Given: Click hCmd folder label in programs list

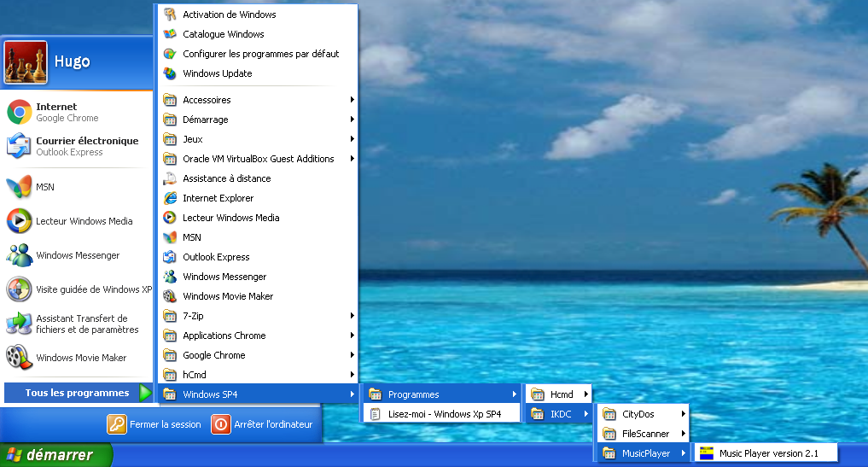Looking at the screenshot, I should pos(195,375).
